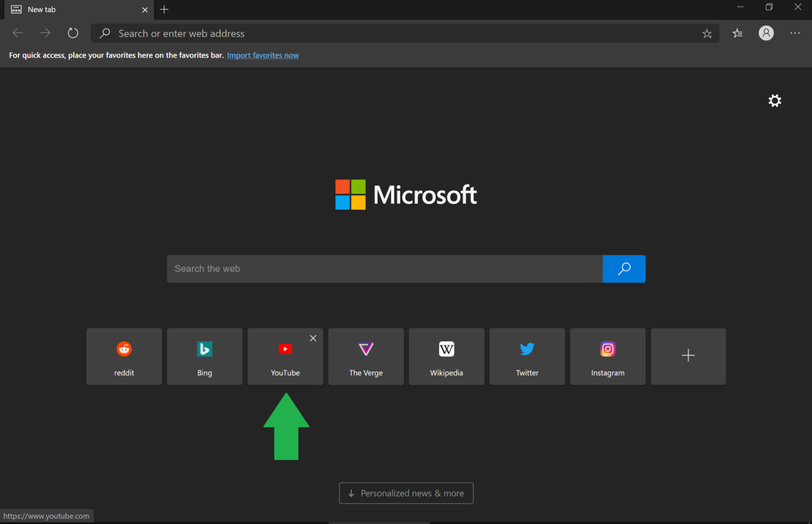812x524 pixels.
Task: Reload the page with the refresh icon
Action: click(73, 33)
